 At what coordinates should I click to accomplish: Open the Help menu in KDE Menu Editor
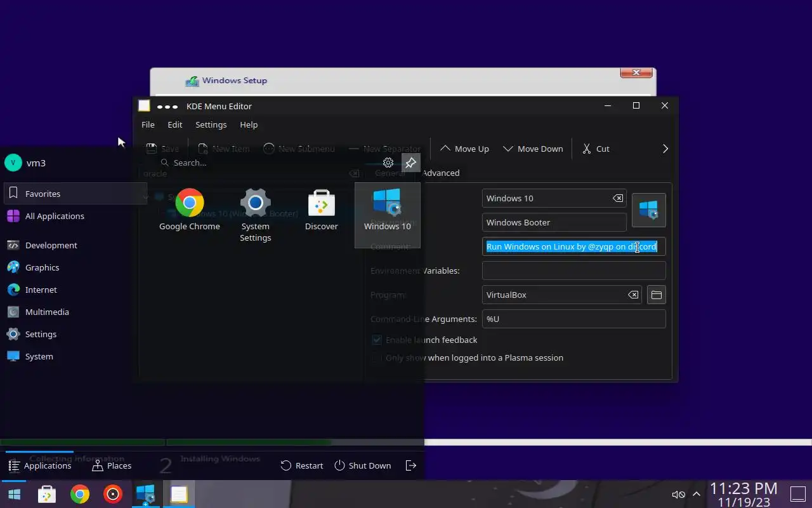coord(249,124)
